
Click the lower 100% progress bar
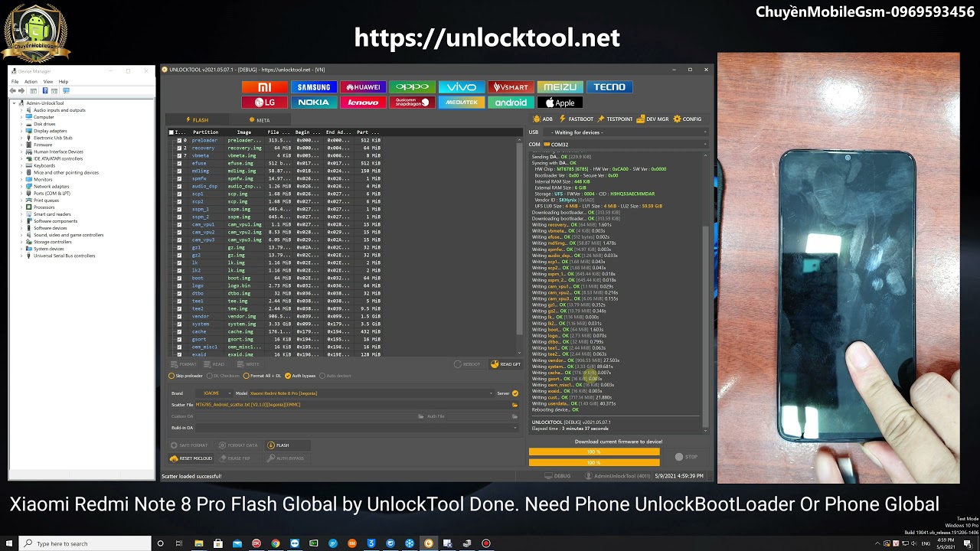[x=594, y=462]
